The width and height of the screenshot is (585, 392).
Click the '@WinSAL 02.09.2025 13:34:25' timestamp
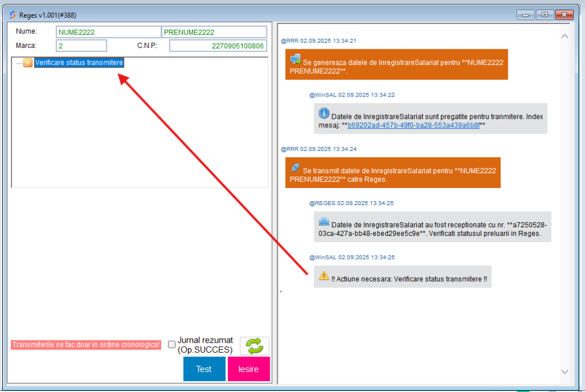pos(352,257)
